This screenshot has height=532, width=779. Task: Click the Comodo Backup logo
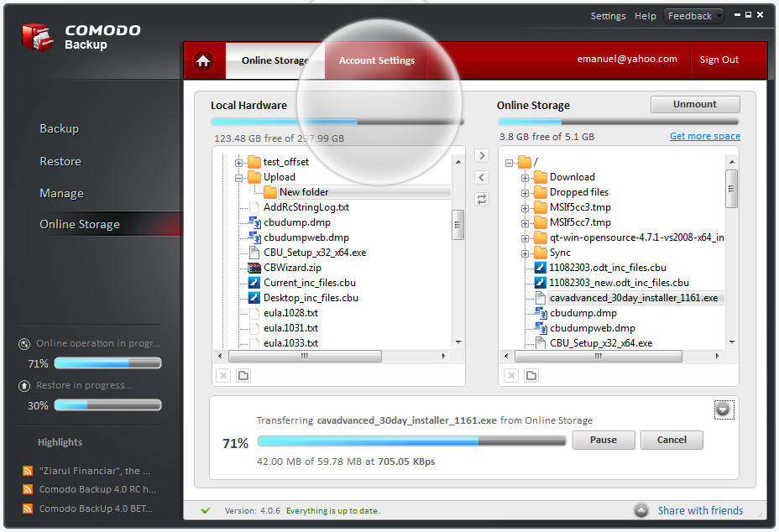[37, 37]
